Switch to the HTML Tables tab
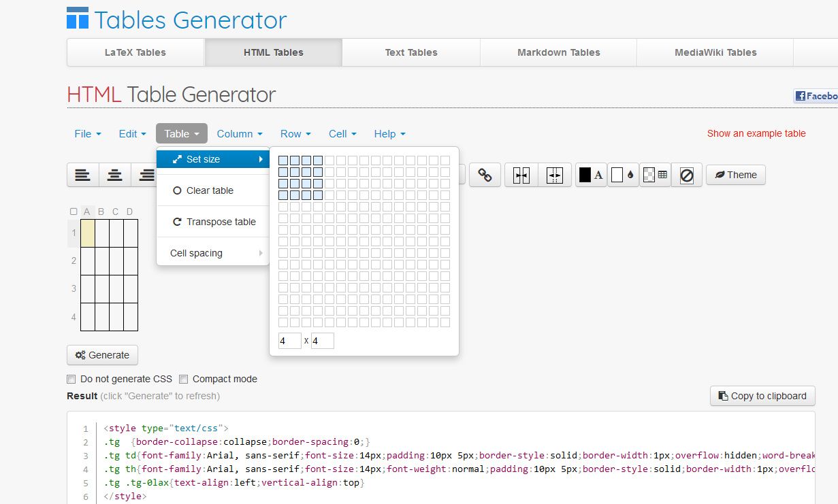Viewport: 838px width, 504px height. (274, 52)
